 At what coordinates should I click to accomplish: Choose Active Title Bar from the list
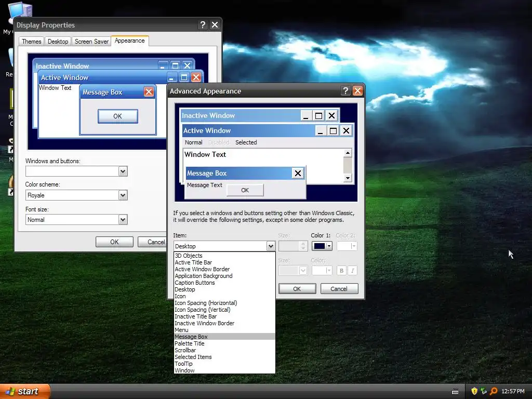pyautogui.click(x=224, y=262)
